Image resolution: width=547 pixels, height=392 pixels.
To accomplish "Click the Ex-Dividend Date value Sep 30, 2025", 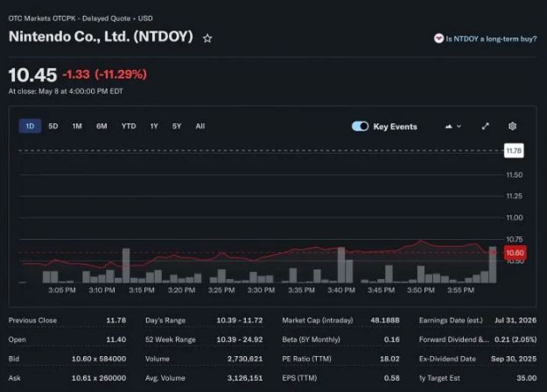I will click(514, 359).
